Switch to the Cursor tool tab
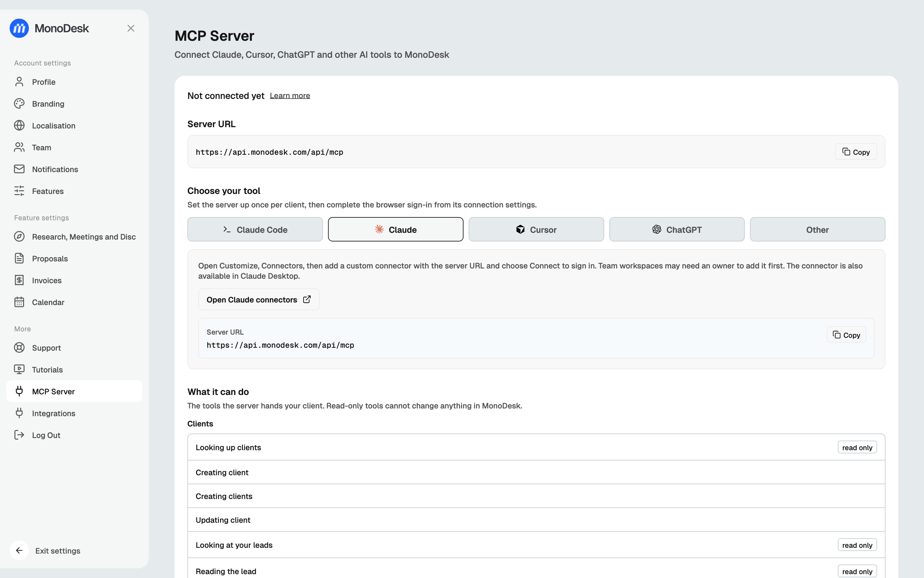This screenshot has width=924, height=578. click(x=536, y=229)
